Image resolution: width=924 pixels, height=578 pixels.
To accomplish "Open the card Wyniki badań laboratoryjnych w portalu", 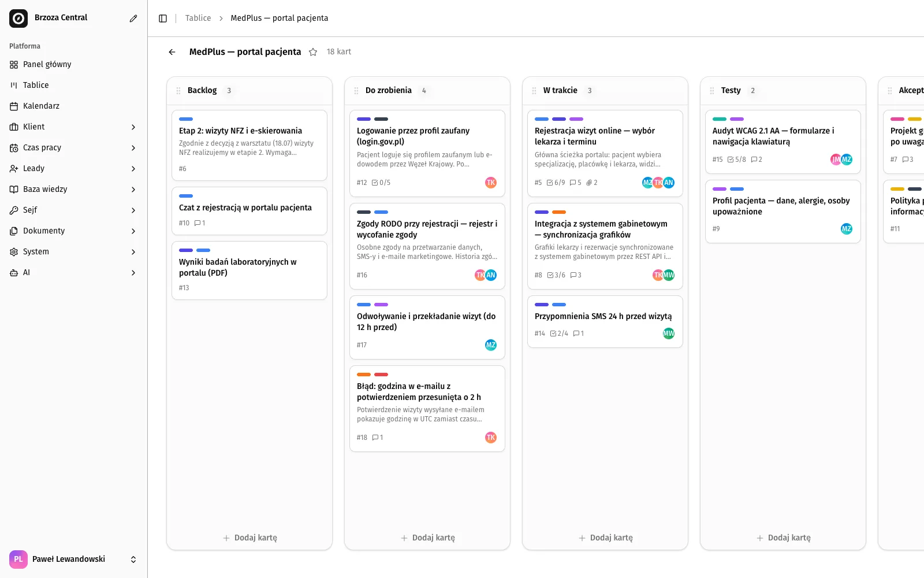I will (x=249, y=271).
